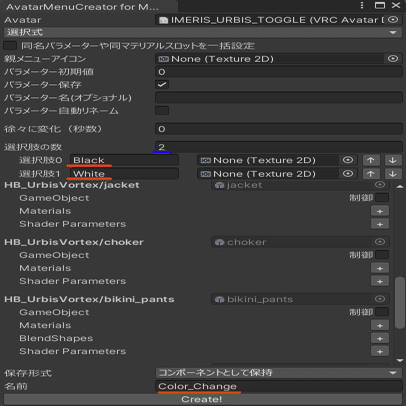406x406 pixels.
Task: Move 選択肢0 Black option down
Action: 393,160
